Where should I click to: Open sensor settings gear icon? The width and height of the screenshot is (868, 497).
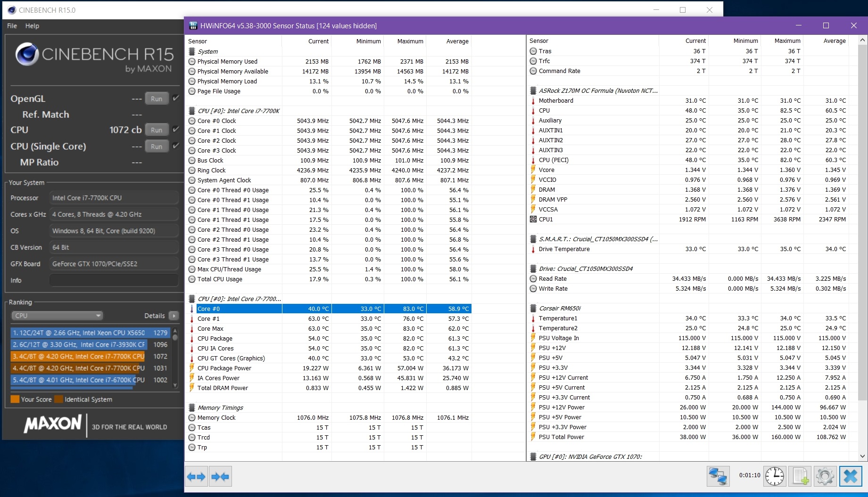pos(825,476)
